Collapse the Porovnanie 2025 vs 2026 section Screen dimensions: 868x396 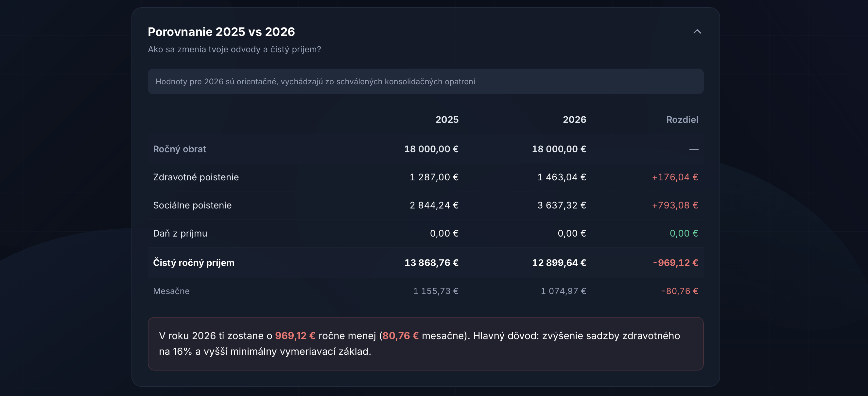[697, 32]
